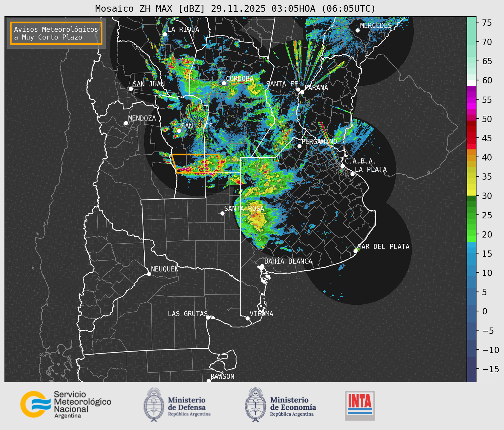Click the SANTA ROSA label text
Screen dimensions: 504x430
click(244, 208)
